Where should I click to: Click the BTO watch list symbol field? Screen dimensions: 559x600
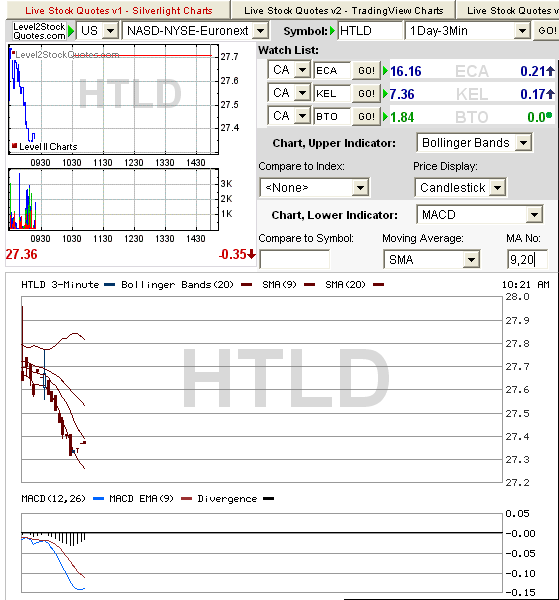[x=332, y=117]
